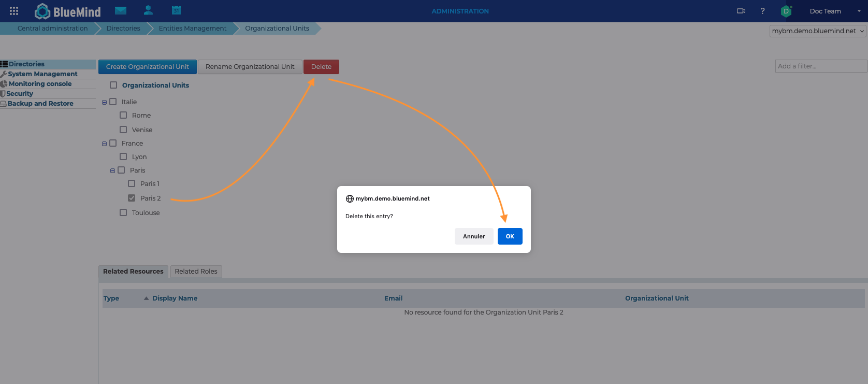Viewport: 868px width, 384px height.
Task: Click the video conference camera icon
Action: click(x=741, y=11)
